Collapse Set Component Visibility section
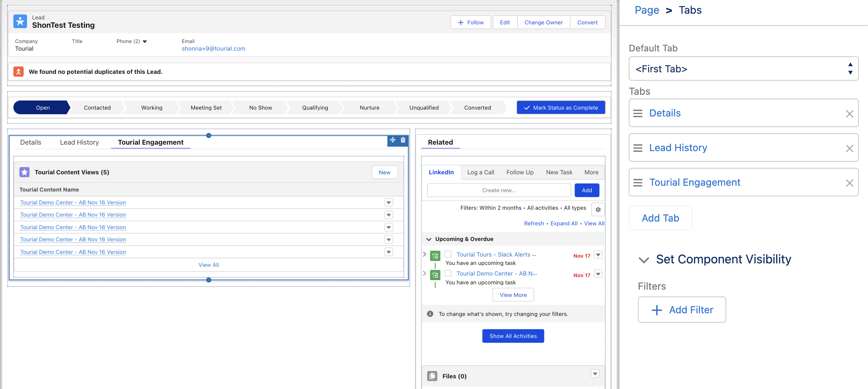The height and width of the screenshot is (389, 868). coord(644,260)
